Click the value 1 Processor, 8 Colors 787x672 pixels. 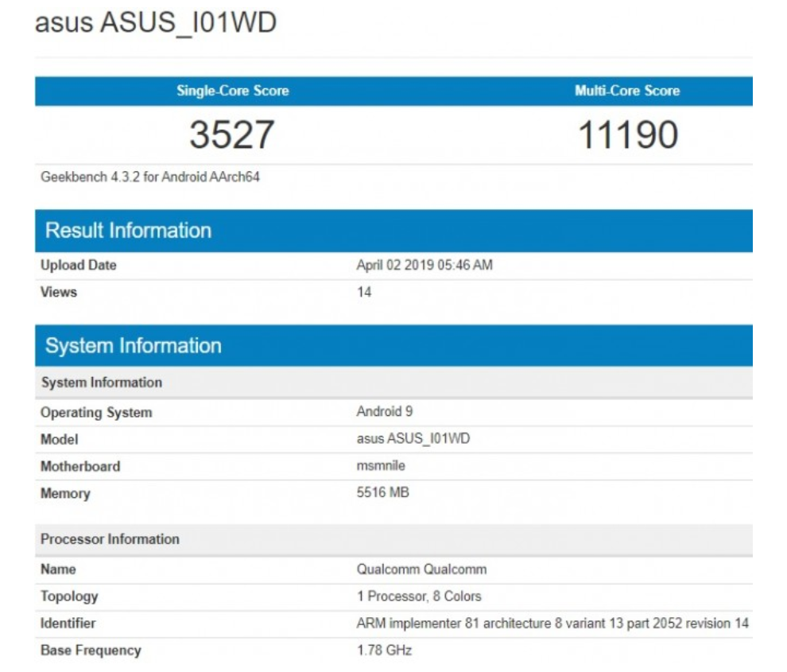pos(419,596)
